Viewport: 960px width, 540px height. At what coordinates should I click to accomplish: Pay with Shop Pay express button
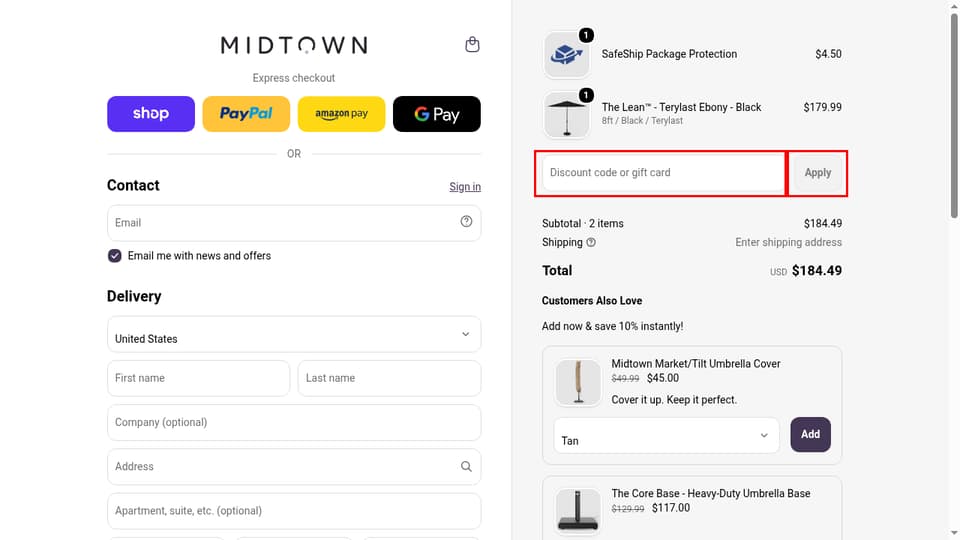[x=151, y=114]
